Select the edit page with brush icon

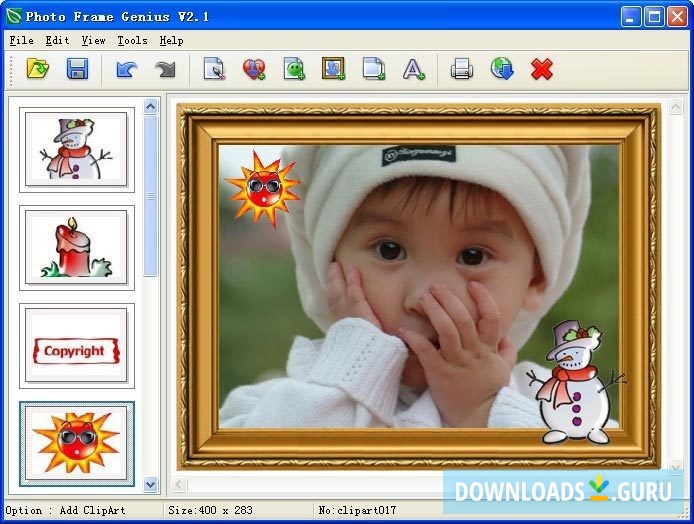click(x=214, y=69)
